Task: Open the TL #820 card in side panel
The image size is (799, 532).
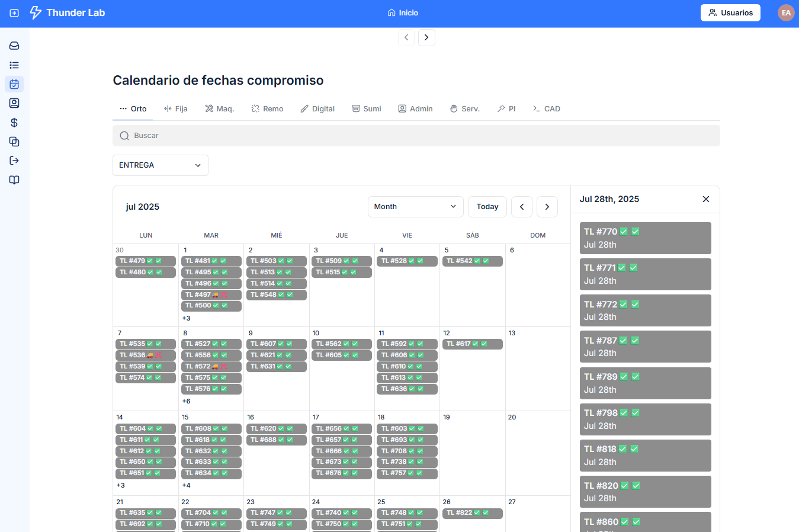Action: pos(646,492)
